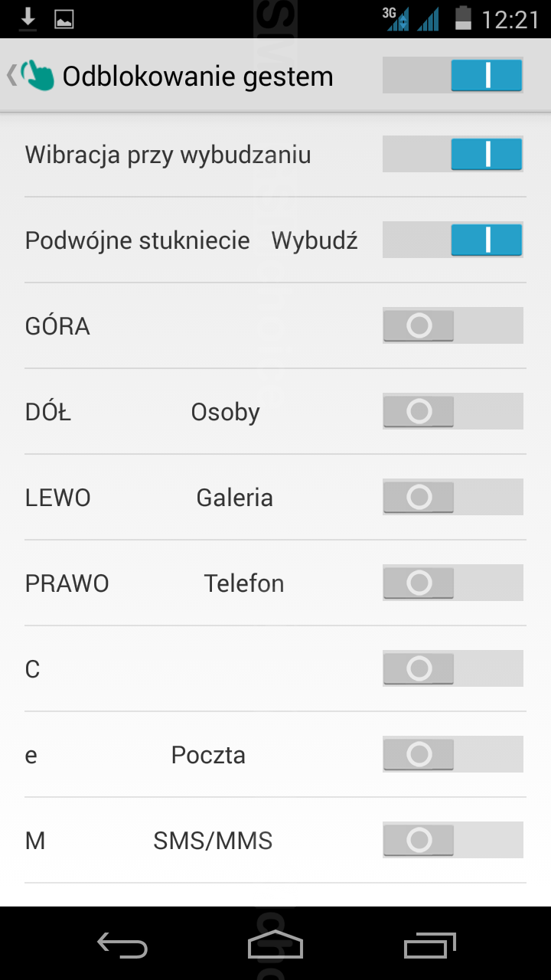Tap the 3G signal indicator icon
This screenshot has height=980, width=551.
396,18
